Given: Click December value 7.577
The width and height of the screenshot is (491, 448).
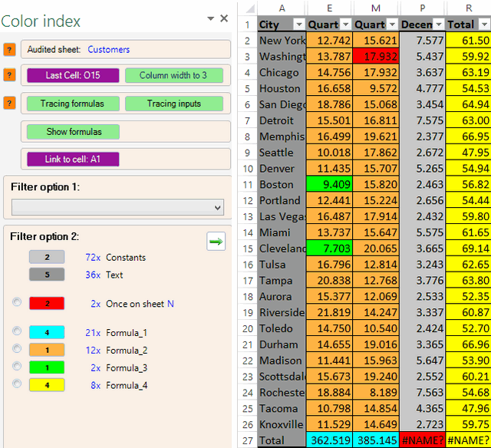Looking at the screenshot, I should pyautogui.click(x=423, y=41).
